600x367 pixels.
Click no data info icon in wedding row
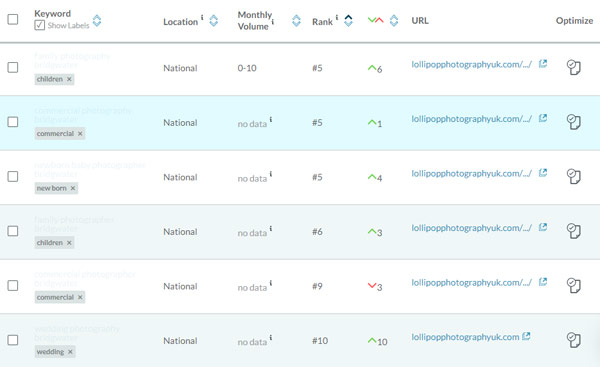coord(271,338)
